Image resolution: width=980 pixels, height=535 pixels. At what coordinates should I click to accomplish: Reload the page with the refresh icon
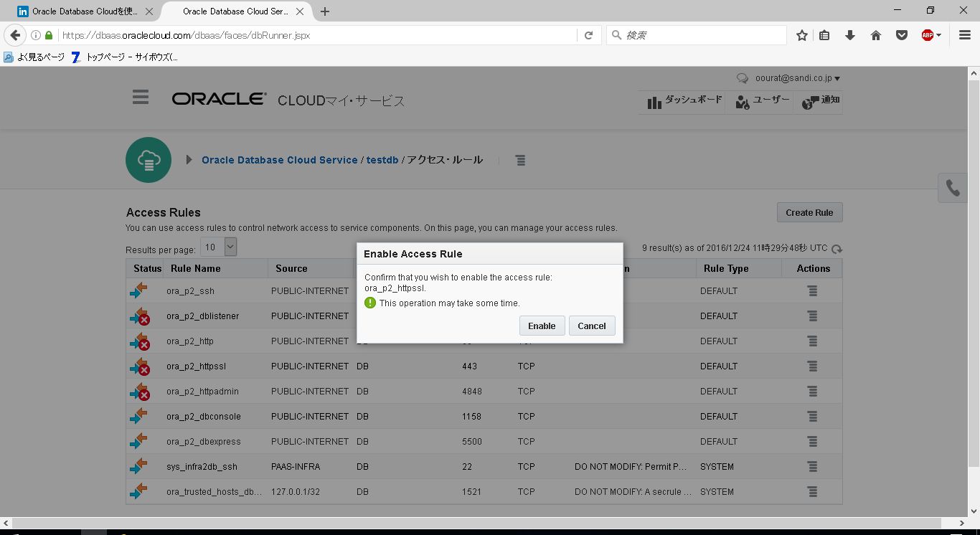tap(589, 35)
